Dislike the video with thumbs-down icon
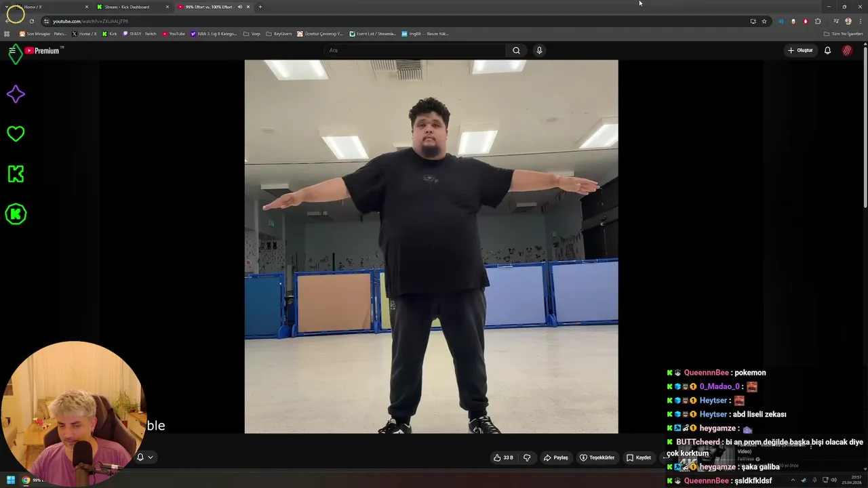868x488 pixels. click(x=527, y=457)
